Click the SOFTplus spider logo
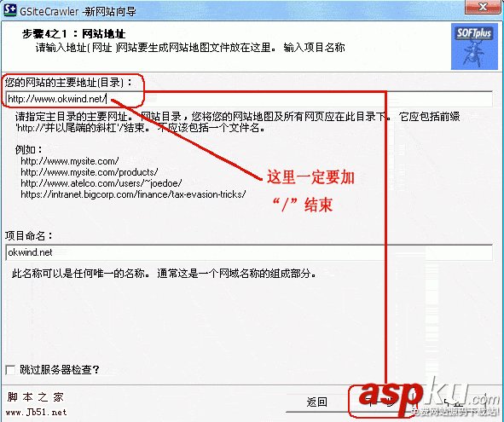504x422 pixels. click(x=474, y=46)
